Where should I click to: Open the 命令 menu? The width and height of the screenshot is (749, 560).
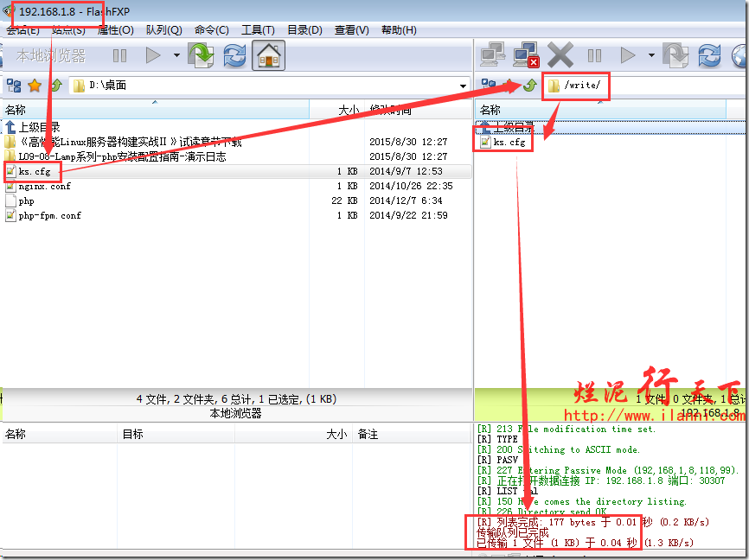pos(211,30)
